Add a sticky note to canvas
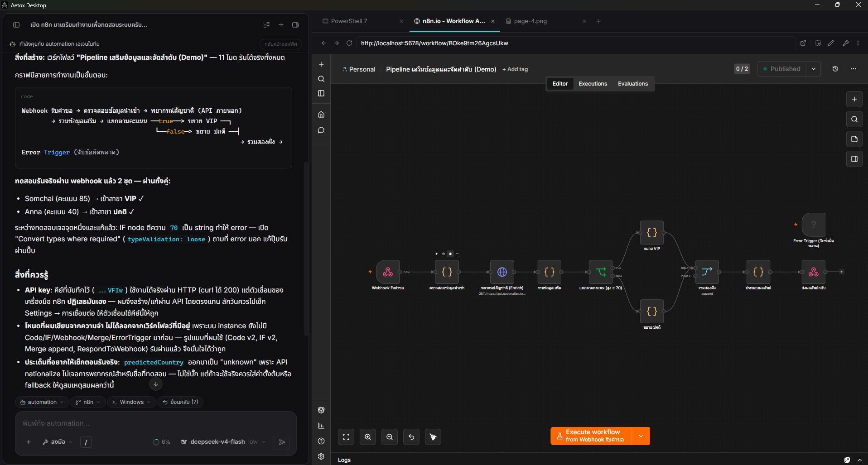868x465 pixels. tap(854, 139)
